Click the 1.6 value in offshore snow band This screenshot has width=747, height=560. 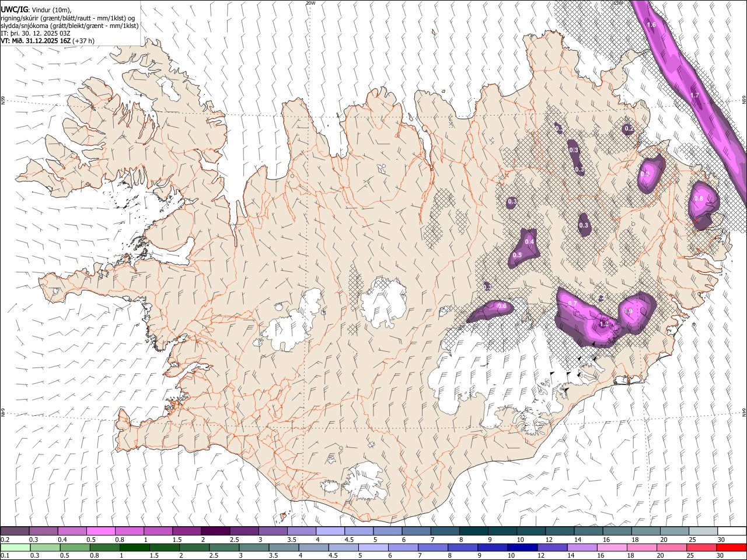[652, 24]
